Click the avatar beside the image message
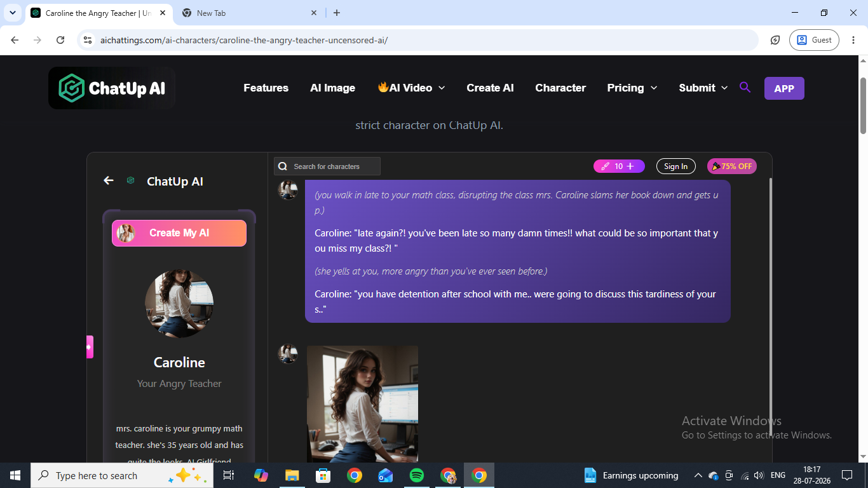The image size is (868, 488). tap(288, 354)
